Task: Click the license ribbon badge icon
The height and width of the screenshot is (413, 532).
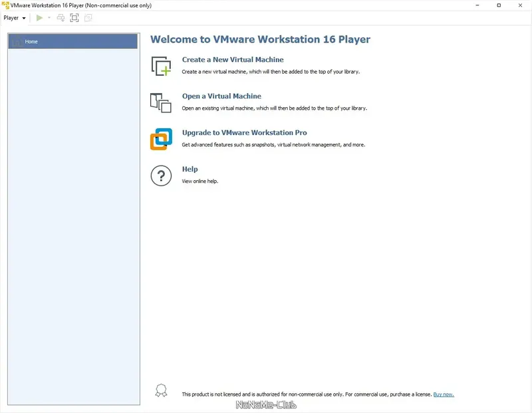Action: [161, 390]
